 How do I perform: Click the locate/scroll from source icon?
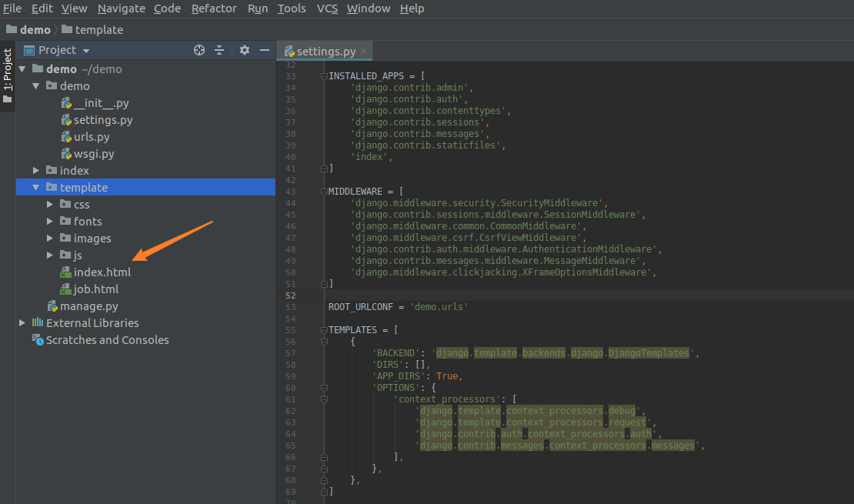click(199, 50)
